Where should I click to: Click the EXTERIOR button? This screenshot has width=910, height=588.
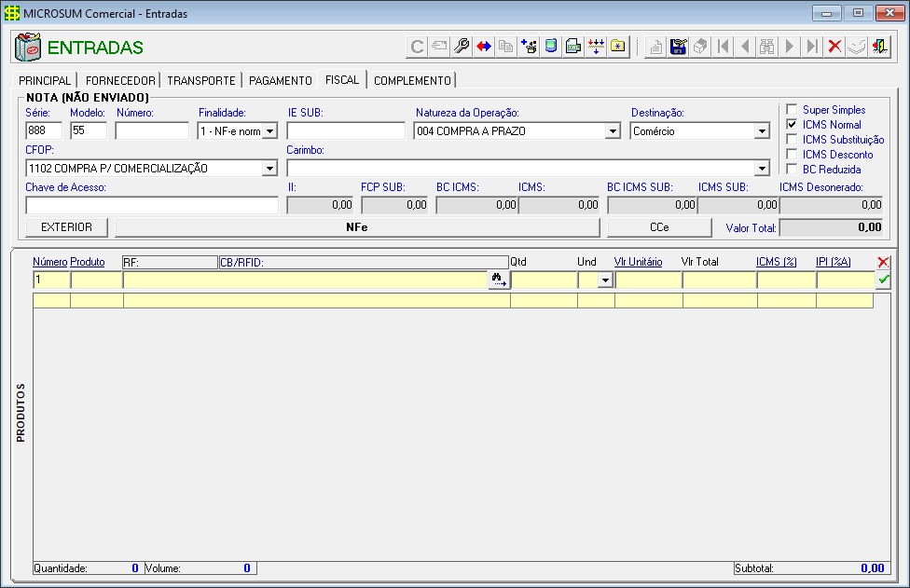66,227
